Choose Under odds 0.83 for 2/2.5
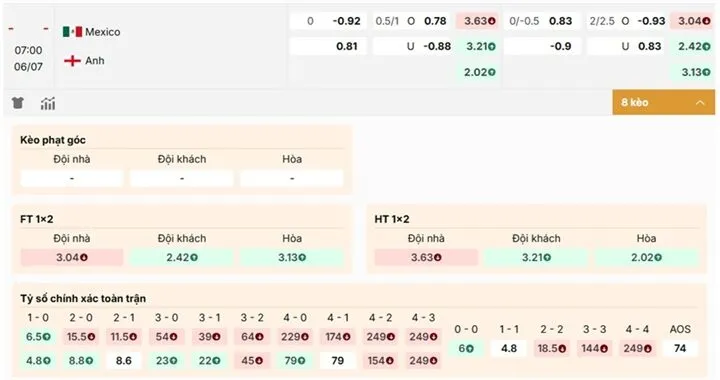The height and width of the screenshot is (380, 720). [x=626, y=46]
